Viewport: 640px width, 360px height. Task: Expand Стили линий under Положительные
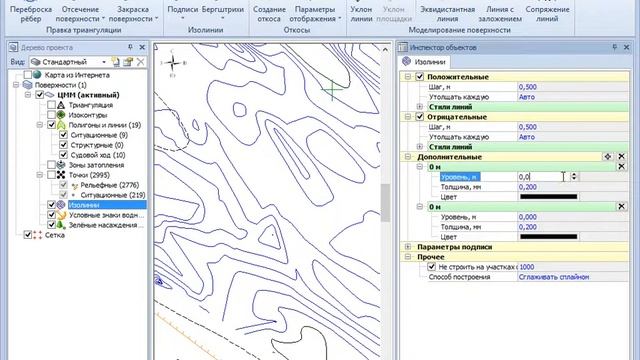point(420,107)
